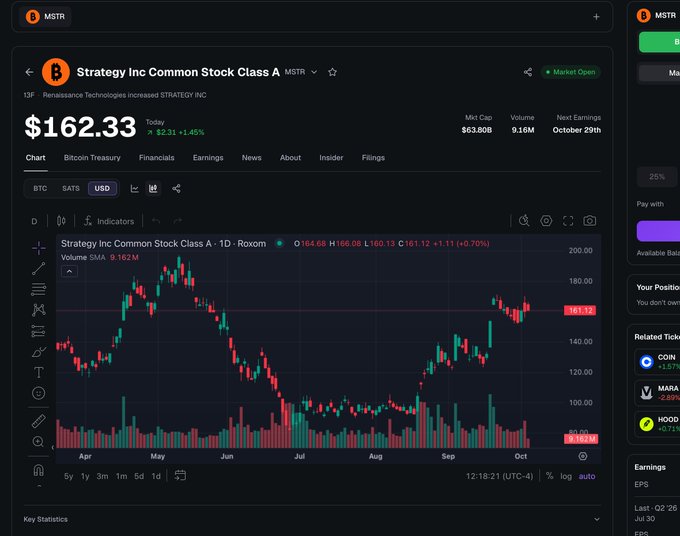Open quick search in chart toolbar
680x536 pixels.
(x=524, y=221)
